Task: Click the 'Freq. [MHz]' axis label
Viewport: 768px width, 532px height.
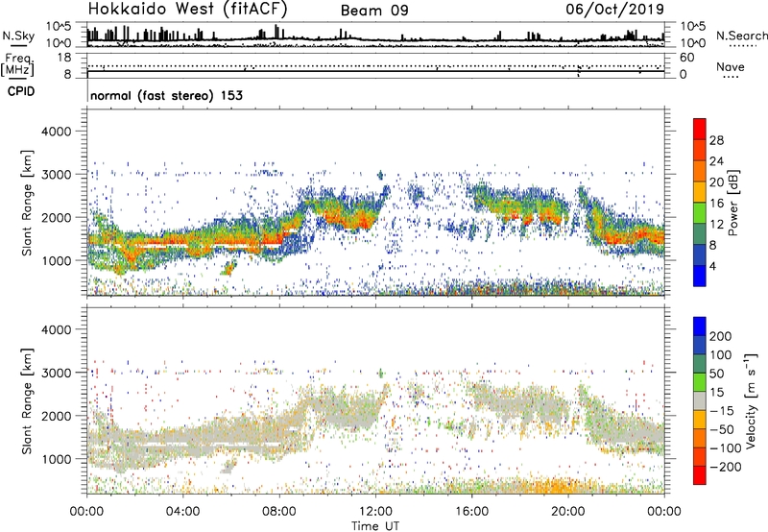Action: tap(18, 65)
